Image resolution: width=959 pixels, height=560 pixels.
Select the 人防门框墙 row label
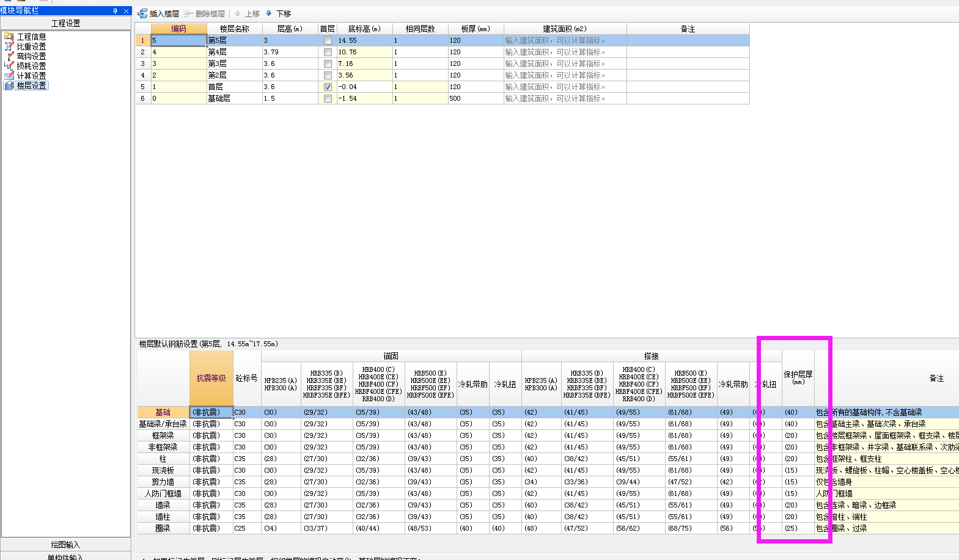click(163, 493)
